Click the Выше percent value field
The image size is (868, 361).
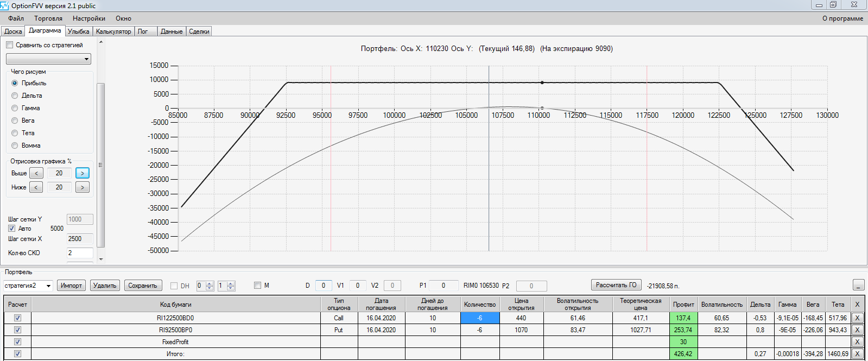point(59,173)
